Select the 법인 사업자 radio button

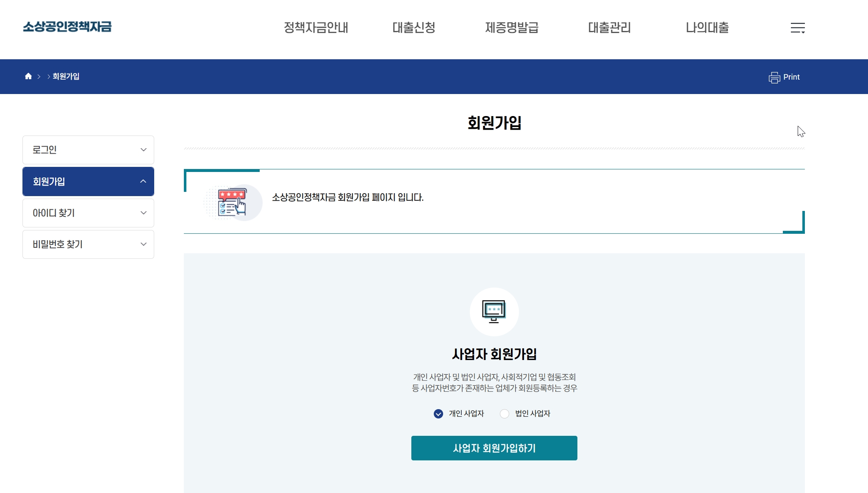(x=505, y=414)
